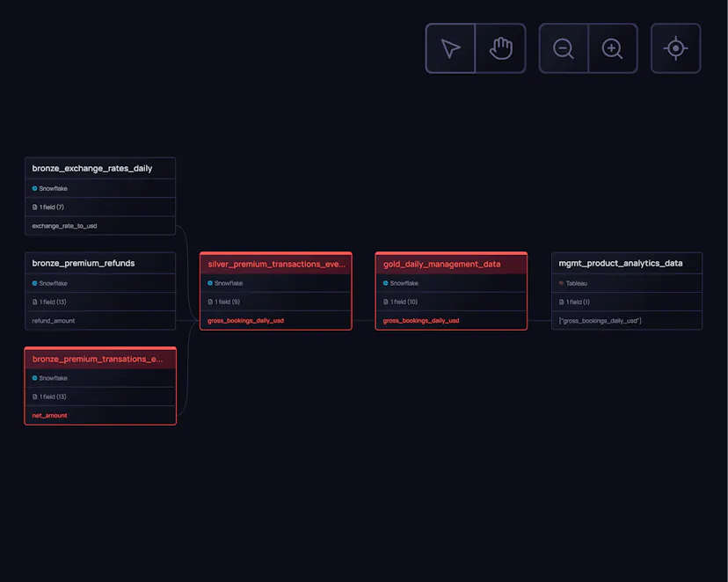Open bronze_exchange_rates_daily node title
728x582 pixels.
(x=92, y=169)
